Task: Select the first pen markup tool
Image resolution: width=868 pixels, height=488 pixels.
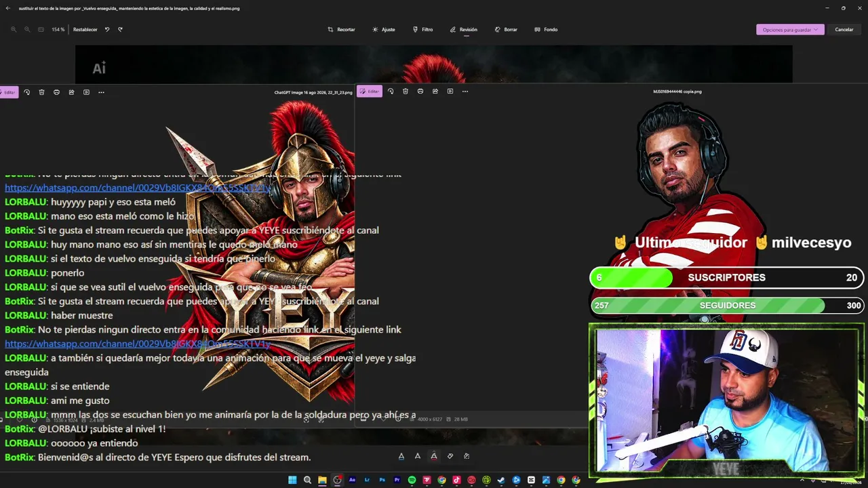Action: pyautogui.click(x=401, y=456)
